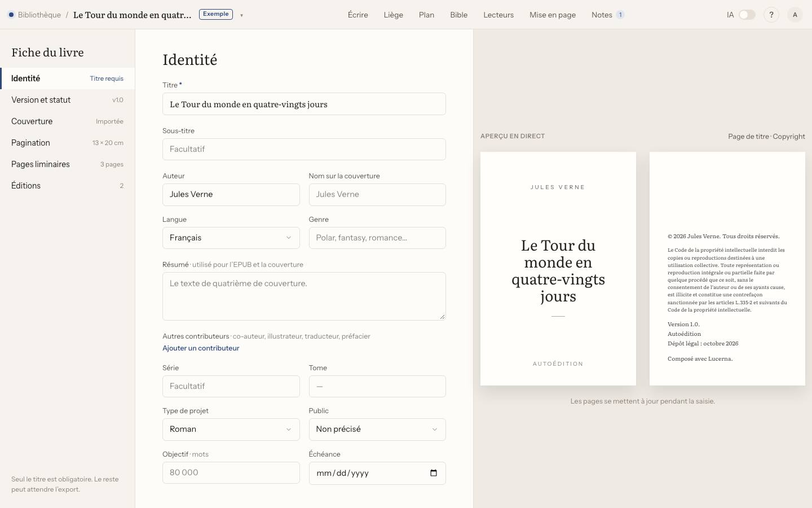Viewport: 812px width, 508px height.
Task: Switch to Mise en page tab
Action: point(553,15)
